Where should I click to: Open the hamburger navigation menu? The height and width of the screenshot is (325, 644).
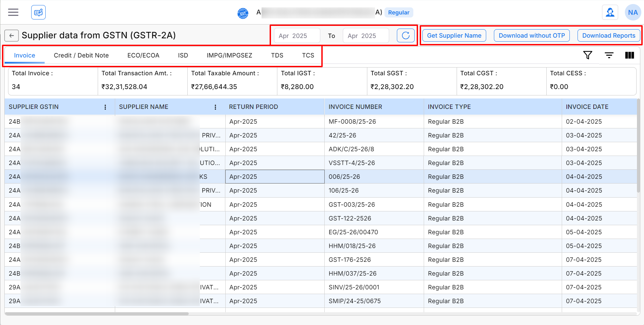(13, 12)
